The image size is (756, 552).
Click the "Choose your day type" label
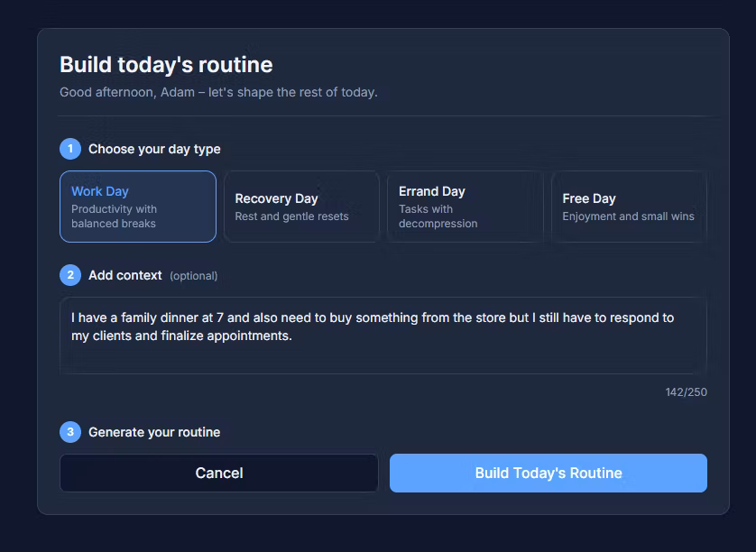pyautogui.click(x=154, y=149)
